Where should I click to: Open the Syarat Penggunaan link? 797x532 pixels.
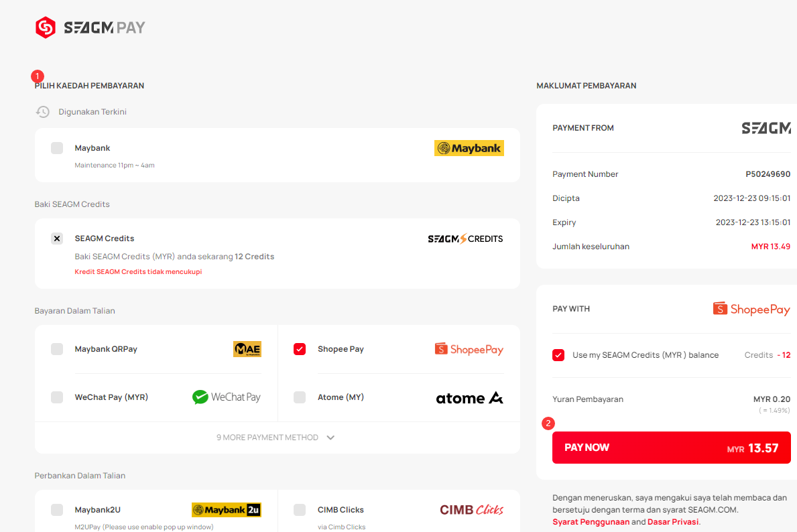coord(591,522)
